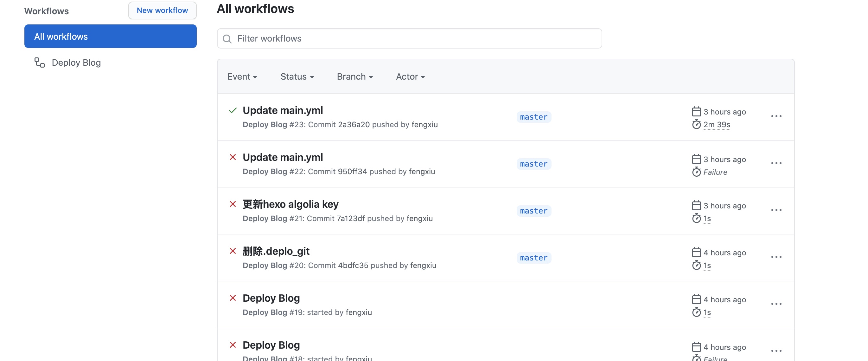Open the Update main.yml run #23 link
The height and width of the screenshot is (361, 868).
[x=282, y=110]
